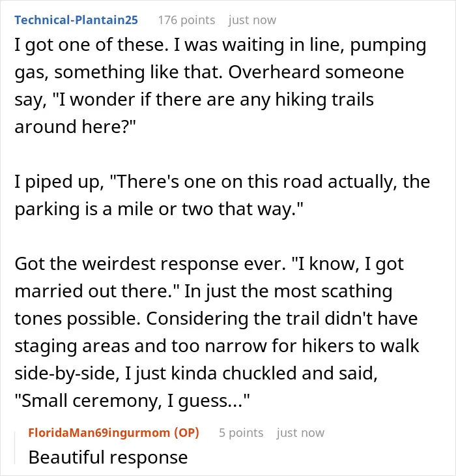The height and width of the screenshot is (476, 456).
Task: Click the text 'around here?'
Action: pyautogui.click(x=75, y=127)
